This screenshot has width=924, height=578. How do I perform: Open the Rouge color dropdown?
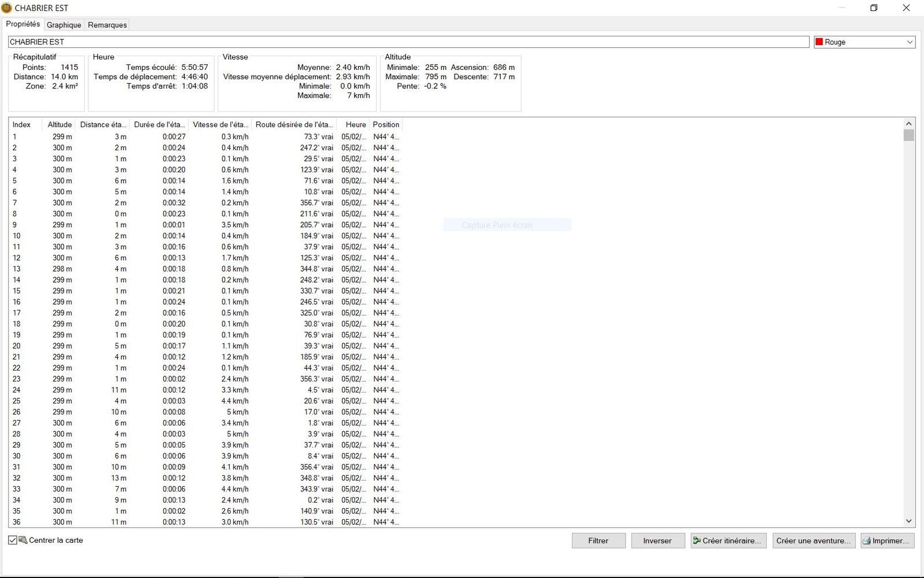[x=864, y=42]
